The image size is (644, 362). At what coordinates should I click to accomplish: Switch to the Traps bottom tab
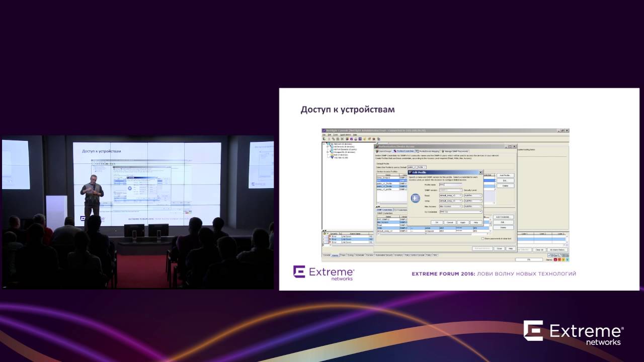click(x=343, y=255)
